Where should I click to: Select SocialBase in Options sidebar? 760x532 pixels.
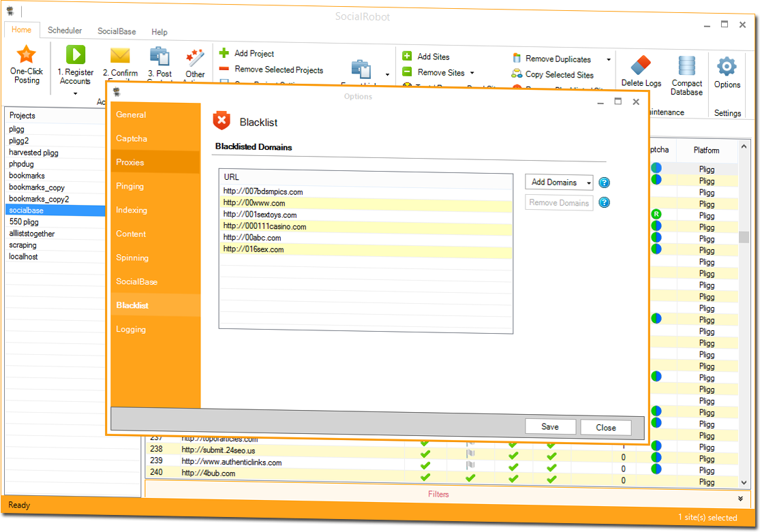[155, 281]
